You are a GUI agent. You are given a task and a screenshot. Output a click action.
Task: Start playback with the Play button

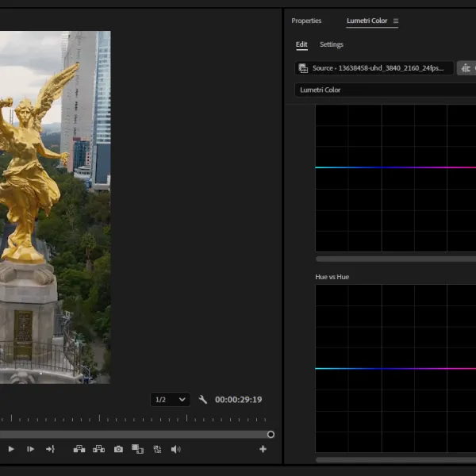[11, 449]
